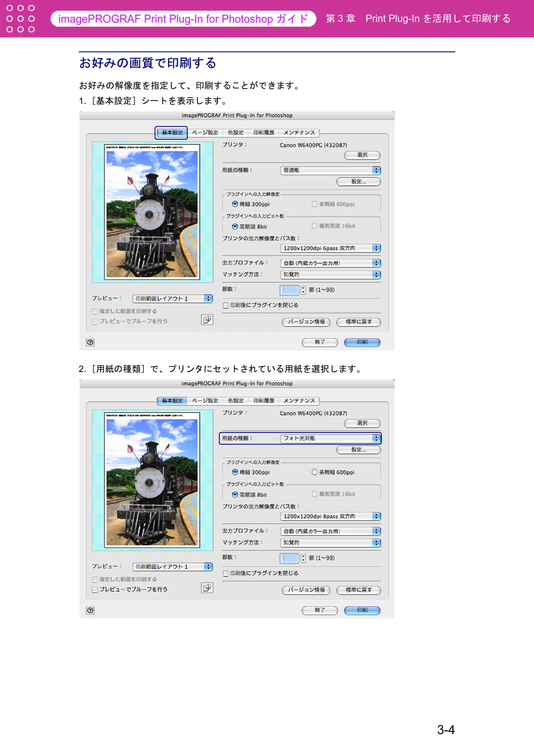Click the preview settings icon in first dialog
The image size is (534, 756).
[x=207, y=319]
